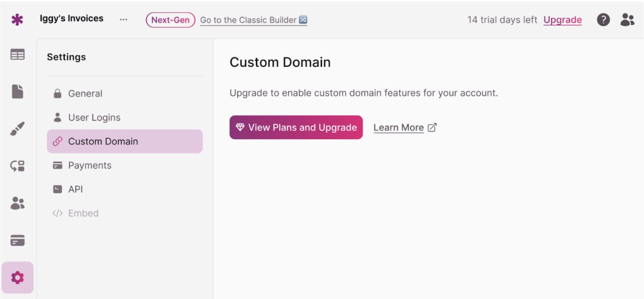The image size is (644, 299).
Task: Open API settings section
Action: (x=75, y=189)
